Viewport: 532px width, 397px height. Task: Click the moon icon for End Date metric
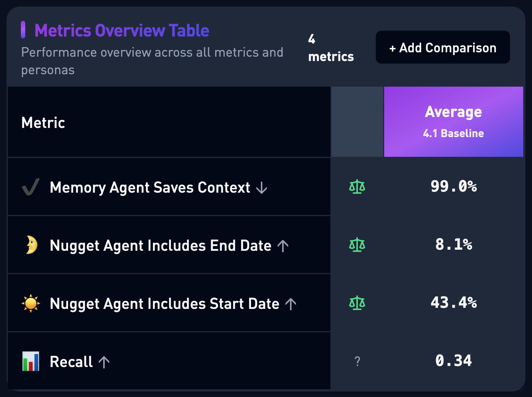(x=31, y=245)
